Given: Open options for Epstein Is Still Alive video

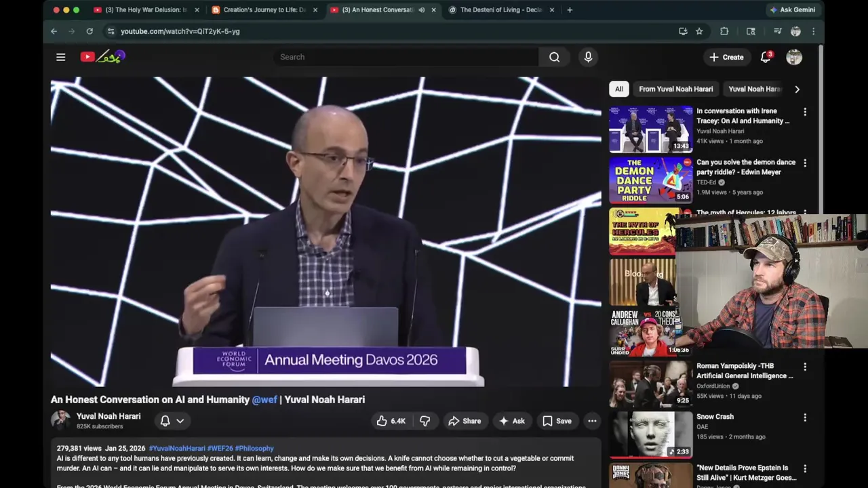Looking at the screenshot, I should click(x=805, y=469).
